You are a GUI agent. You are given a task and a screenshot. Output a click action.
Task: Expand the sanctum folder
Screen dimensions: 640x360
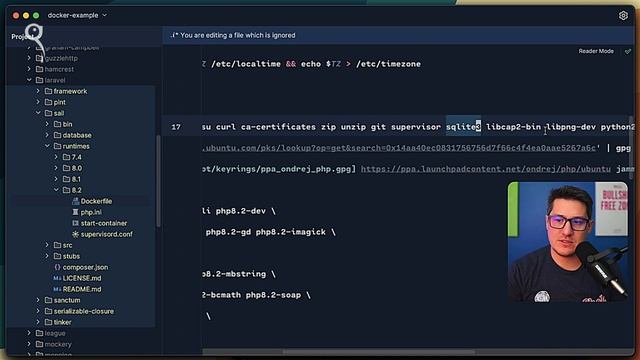tap(38, 300)
